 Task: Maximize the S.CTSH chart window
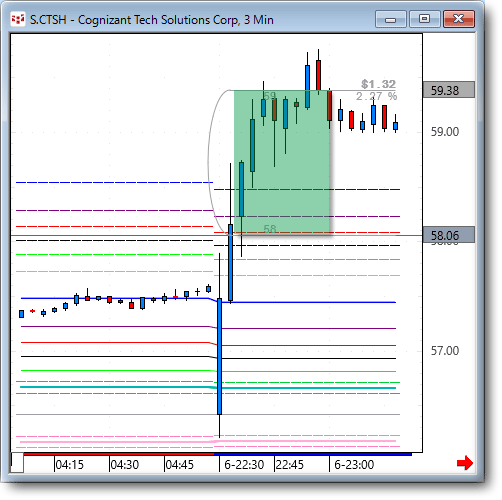[424, 19]
